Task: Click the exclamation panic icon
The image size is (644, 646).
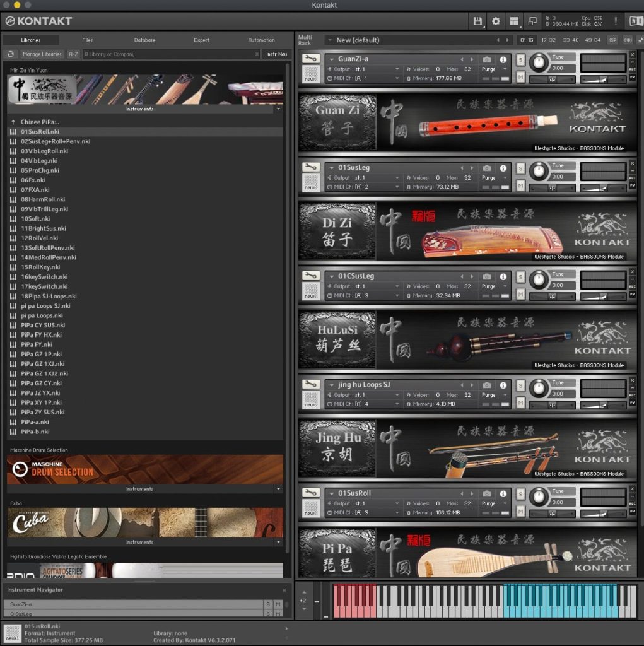Action: point(616,21)
